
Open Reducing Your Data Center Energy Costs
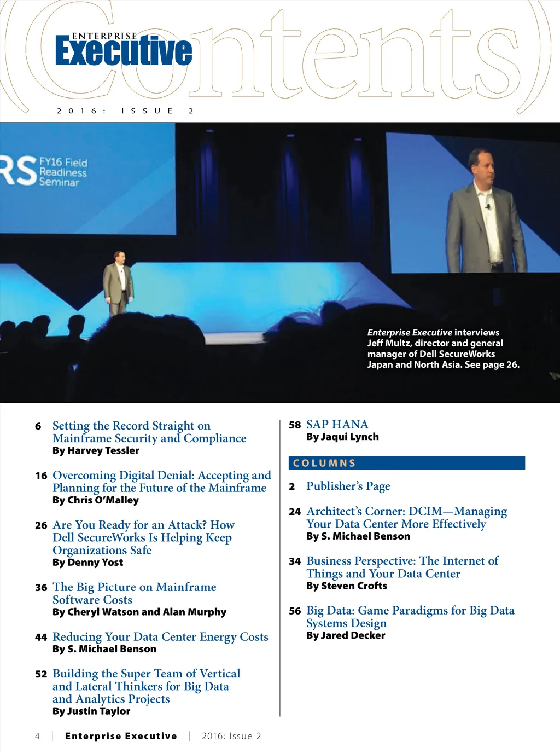pyautogui.click(x=160, y=637)
